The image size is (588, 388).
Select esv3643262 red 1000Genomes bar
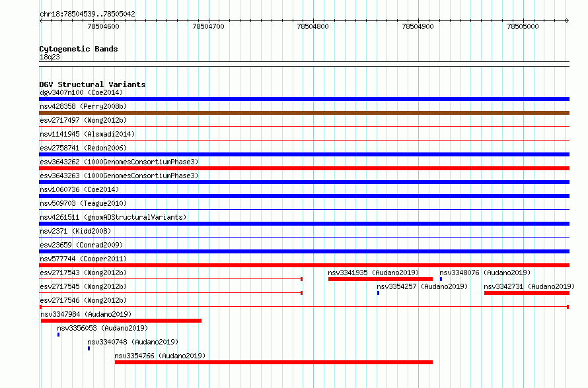[x=304, y=168]
